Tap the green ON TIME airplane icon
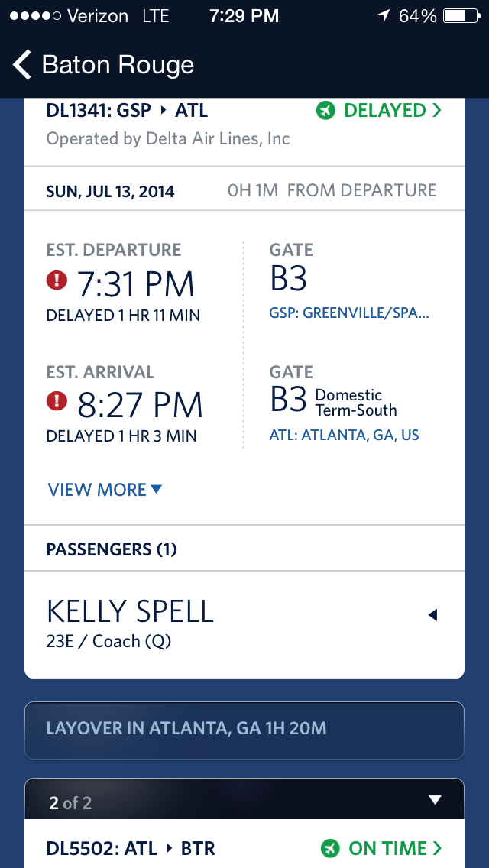Image resolution: width=489 pixels, height=868 pixels. tap(331, 848)
